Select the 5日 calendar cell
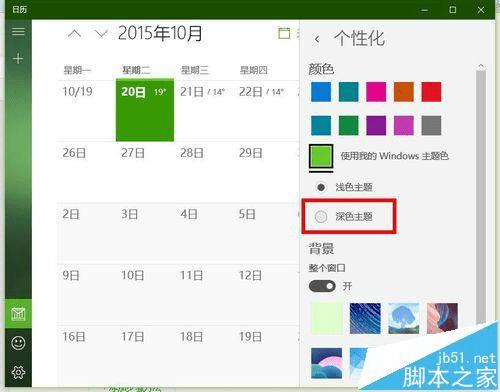 pos(262,234)
